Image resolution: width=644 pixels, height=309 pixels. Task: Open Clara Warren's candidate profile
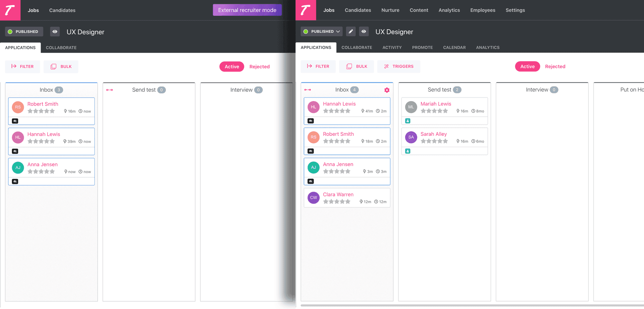tap(338, 194)
